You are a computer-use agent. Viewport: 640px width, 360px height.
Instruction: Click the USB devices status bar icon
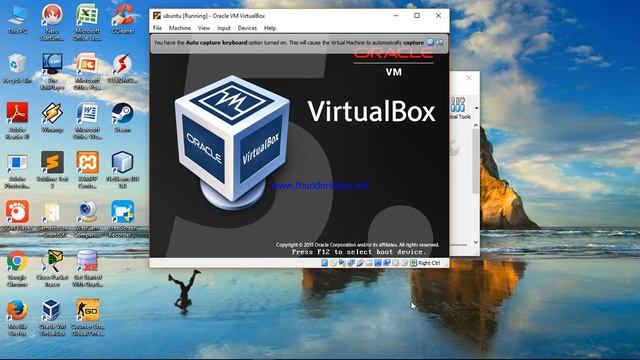point(360,263)
